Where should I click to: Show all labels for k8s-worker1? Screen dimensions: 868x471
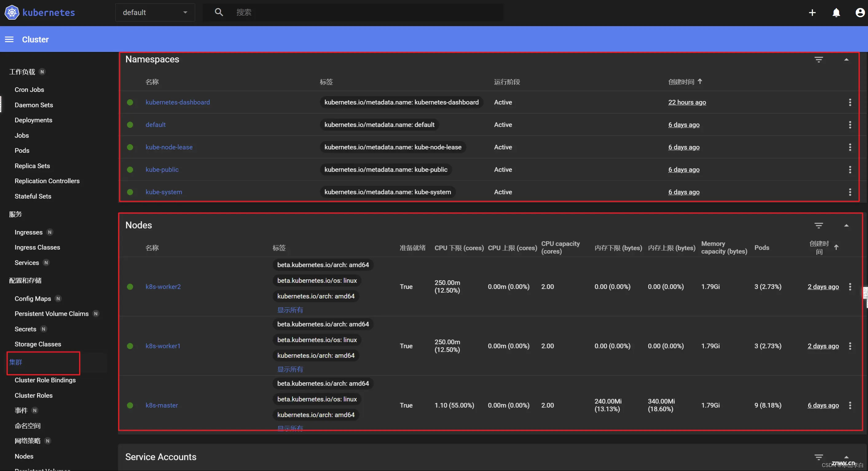pos(290,369)
